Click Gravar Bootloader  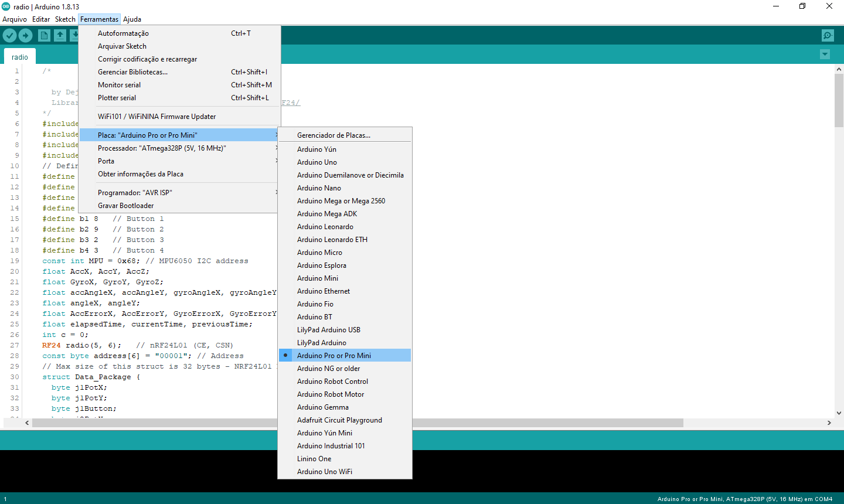coord(126,206)
